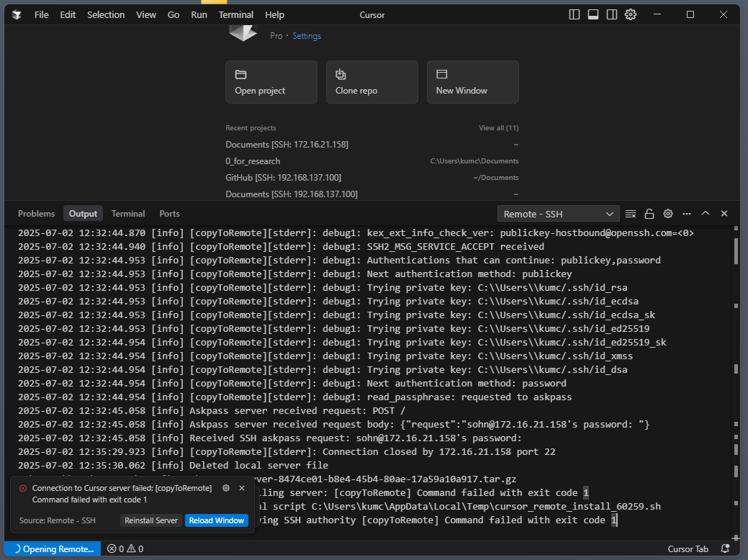Viewport: 748px width, 560px height.
Task: Open recent project 0_for_research
Action: tap(372, 161)
